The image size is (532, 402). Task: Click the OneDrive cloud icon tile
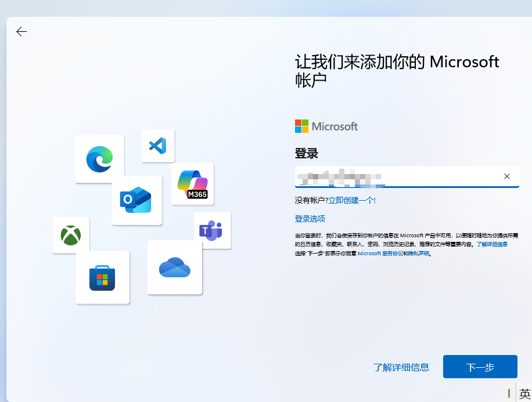pos(175,267)
